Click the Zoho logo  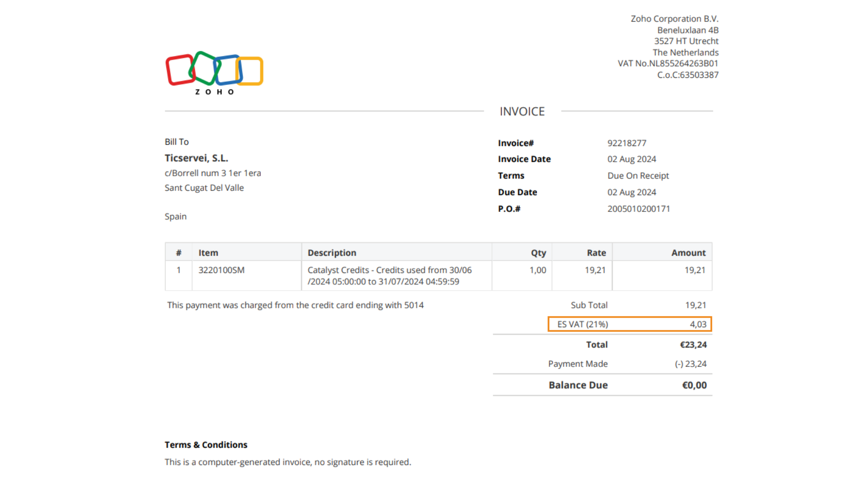point(214,72)
